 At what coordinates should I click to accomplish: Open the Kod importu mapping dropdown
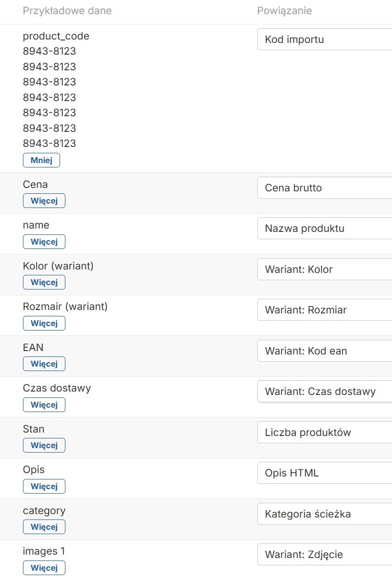point(325,40)
